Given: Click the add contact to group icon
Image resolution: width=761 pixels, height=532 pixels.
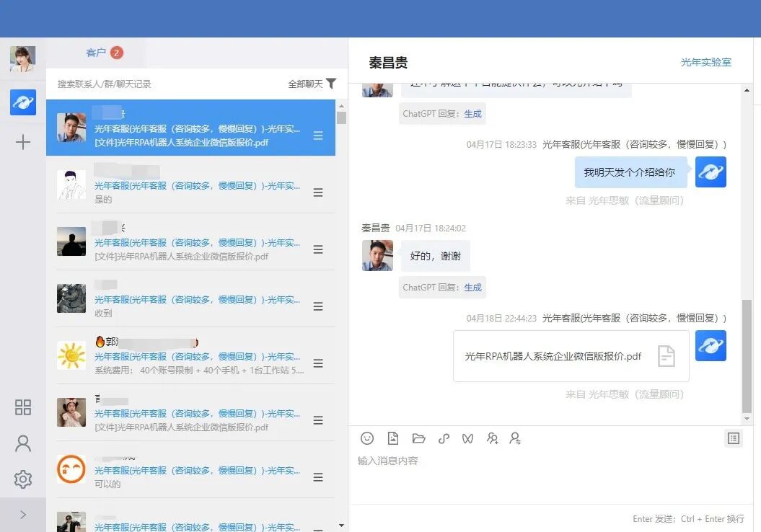Looking at the screenshot, I should click(492, 438).
